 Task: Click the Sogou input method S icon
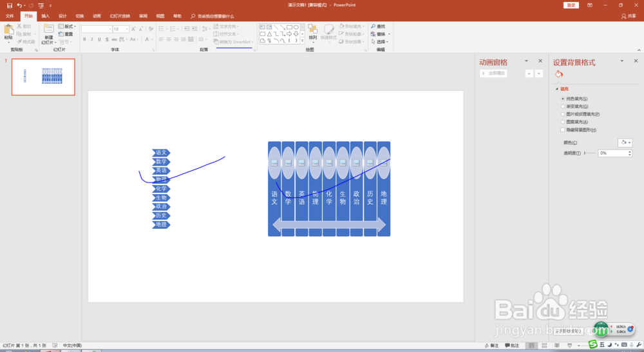593,344
